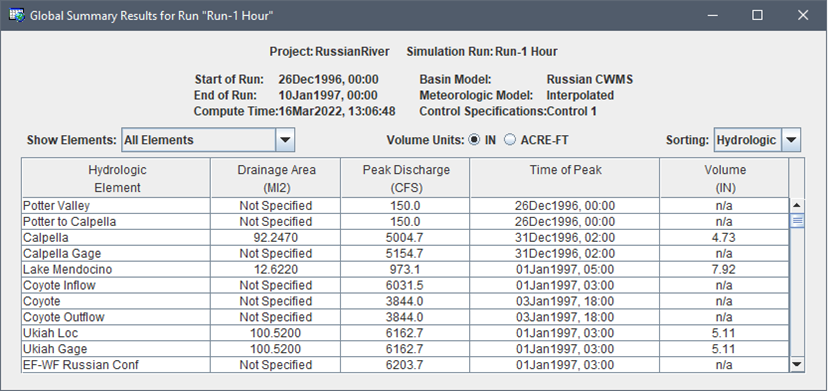Click the Global Summary window title icon
The height and width of the screenshot is (391, 830).
(x=16, y=15)
